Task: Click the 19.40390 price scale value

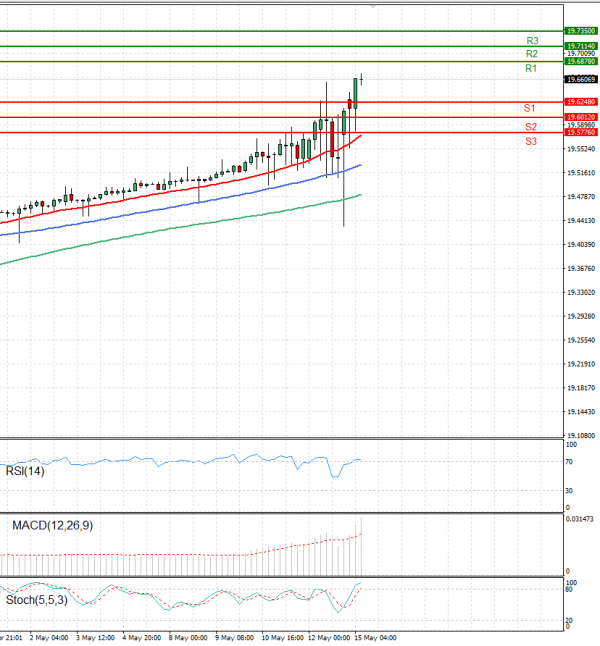Action: [x=581, y=244]
